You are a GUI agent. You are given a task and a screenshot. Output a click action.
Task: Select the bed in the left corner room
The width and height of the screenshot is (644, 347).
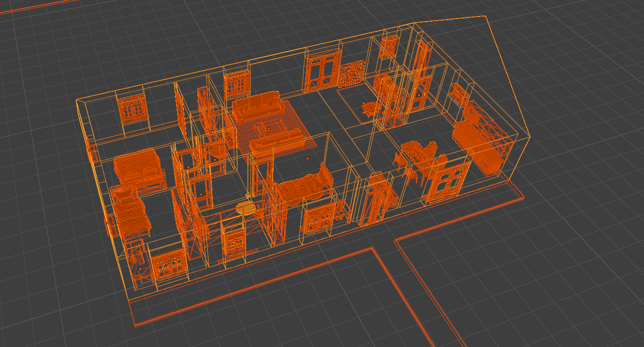(130, 211)
